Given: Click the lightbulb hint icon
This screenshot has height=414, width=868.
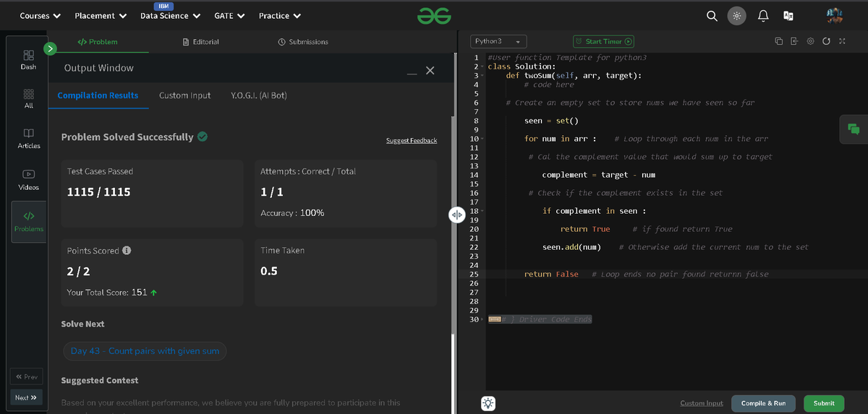Looking at the screenshot, I should (488, 403).
